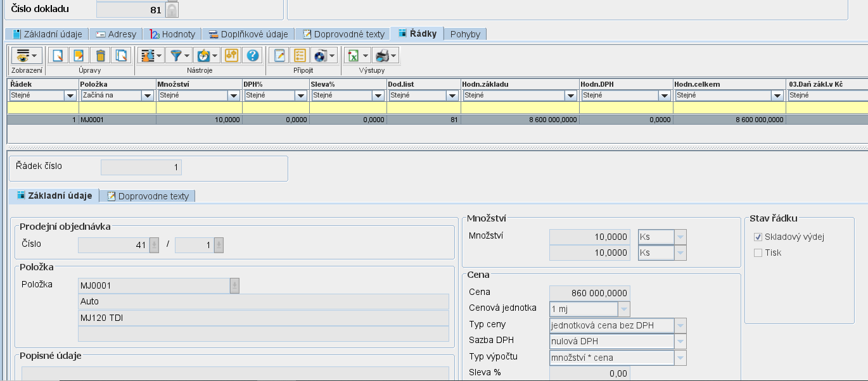Click the blue question mark help icon

pos(252,56)
